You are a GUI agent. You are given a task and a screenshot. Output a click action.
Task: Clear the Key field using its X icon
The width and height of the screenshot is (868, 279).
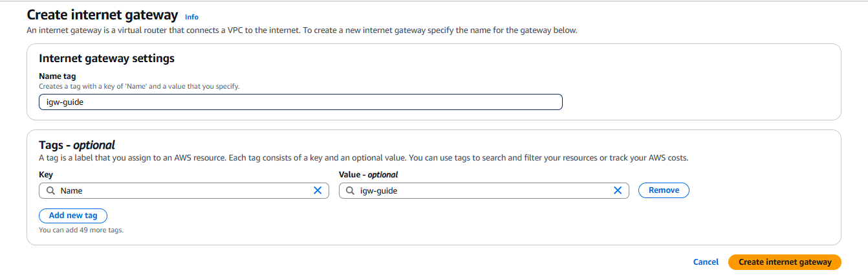pos(318,190)
